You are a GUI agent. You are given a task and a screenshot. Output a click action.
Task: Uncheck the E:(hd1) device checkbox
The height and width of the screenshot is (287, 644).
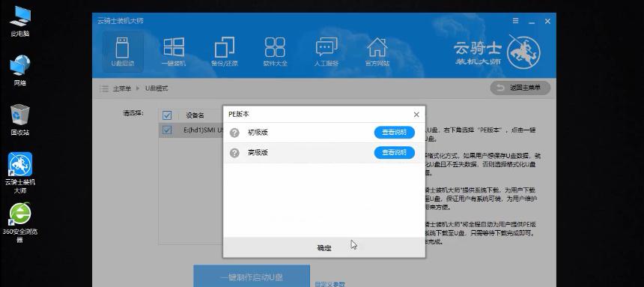[x=167, y=130]
